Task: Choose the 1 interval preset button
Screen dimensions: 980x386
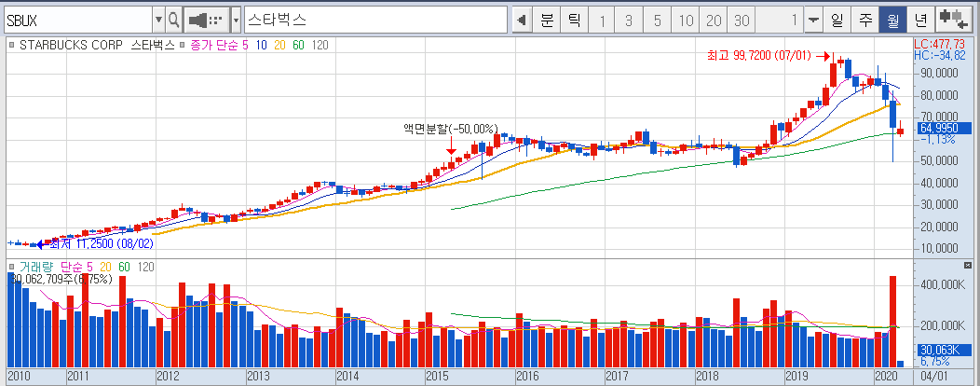Action: (x=602, y=20)
